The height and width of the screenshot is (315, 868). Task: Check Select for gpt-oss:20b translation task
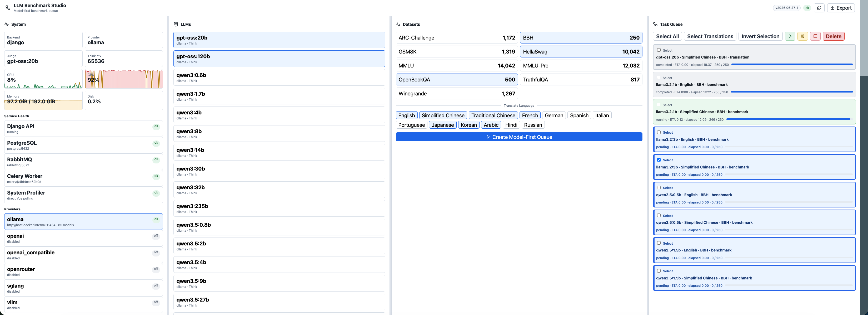(659, 50)
